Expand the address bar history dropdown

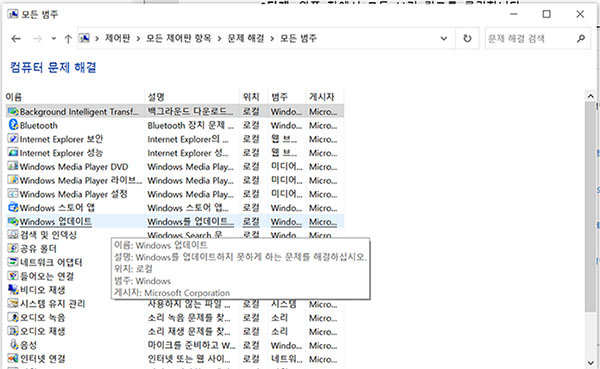(x=444, y=38)
